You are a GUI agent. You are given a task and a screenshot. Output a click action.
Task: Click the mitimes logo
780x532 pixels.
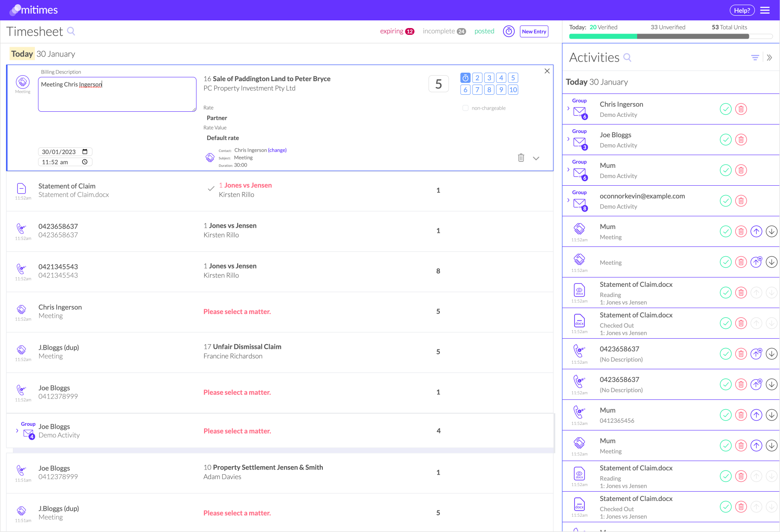click(x=34, y=10)
